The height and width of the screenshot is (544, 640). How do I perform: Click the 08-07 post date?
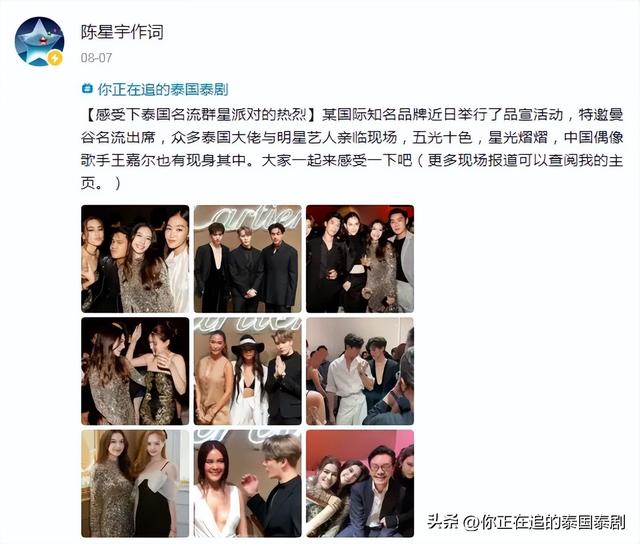96,58
